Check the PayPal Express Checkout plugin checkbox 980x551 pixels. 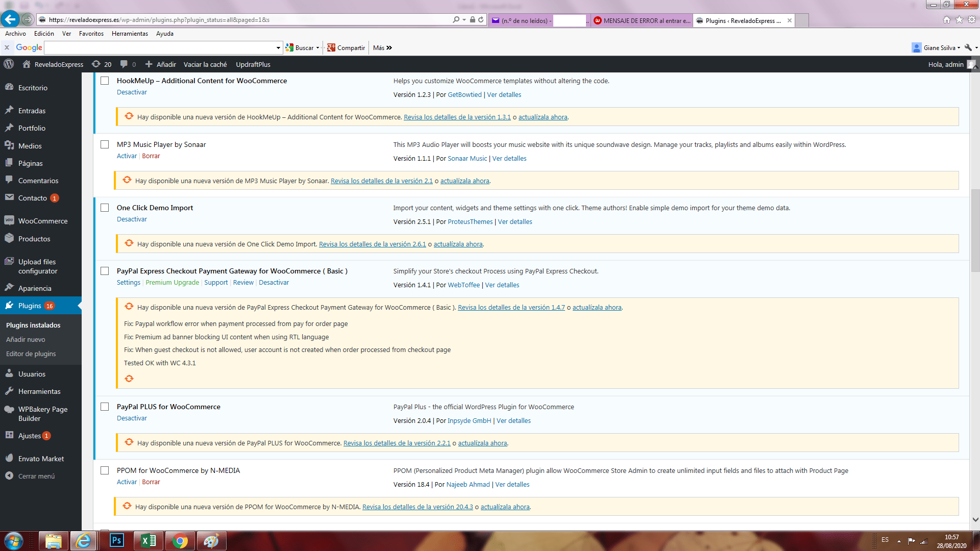click(x=105, y=271)
